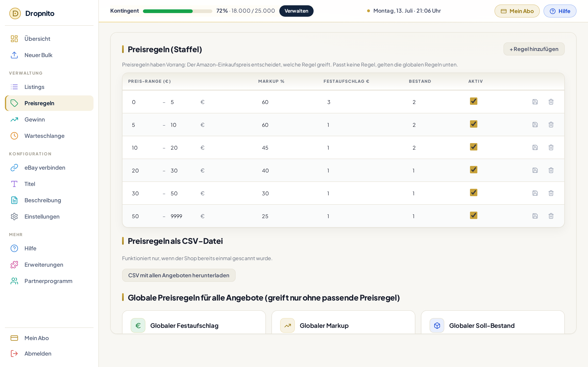The width and height of the screenshot is (588, 367).
Task: Click the save icon for the 20–30 € rule
Action: (535, 170)
